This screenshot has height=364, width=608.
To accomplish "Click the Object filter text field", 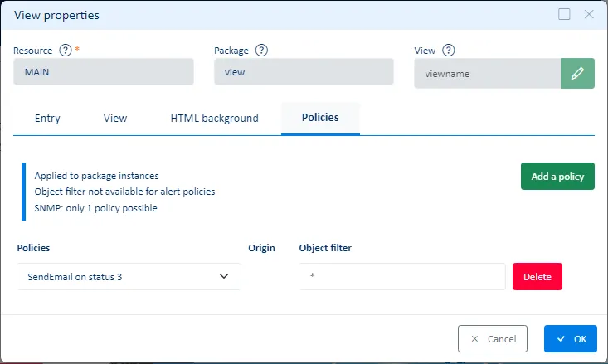I will click(401, 277).
